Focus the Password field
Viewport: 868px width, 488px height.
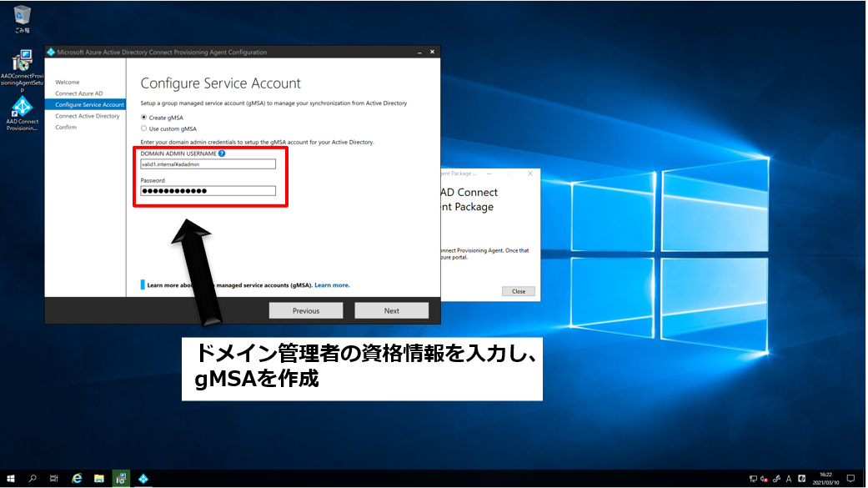[x=208, y=191]
